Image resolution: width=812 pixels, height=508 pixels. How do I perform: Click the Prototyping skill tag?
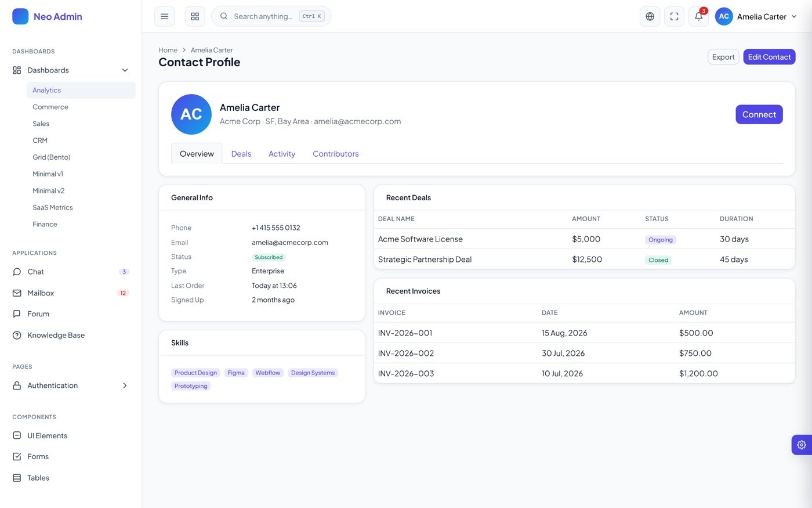coord(191,386)
